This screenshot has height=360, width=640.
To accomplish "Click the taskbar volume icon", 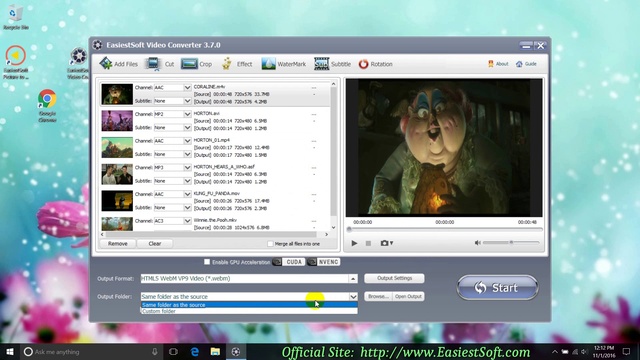I will 584,351.
